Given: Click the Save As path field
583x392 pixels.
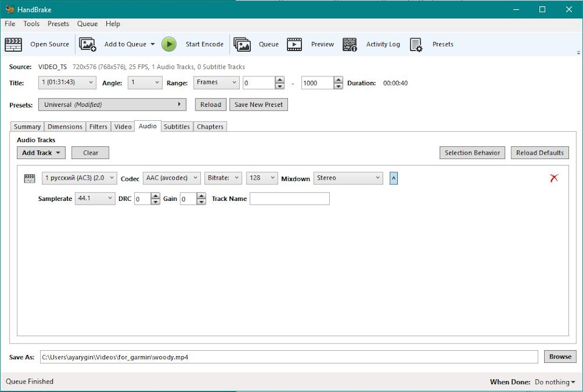Looking at the screenshot, I should (x=289, y=357).
